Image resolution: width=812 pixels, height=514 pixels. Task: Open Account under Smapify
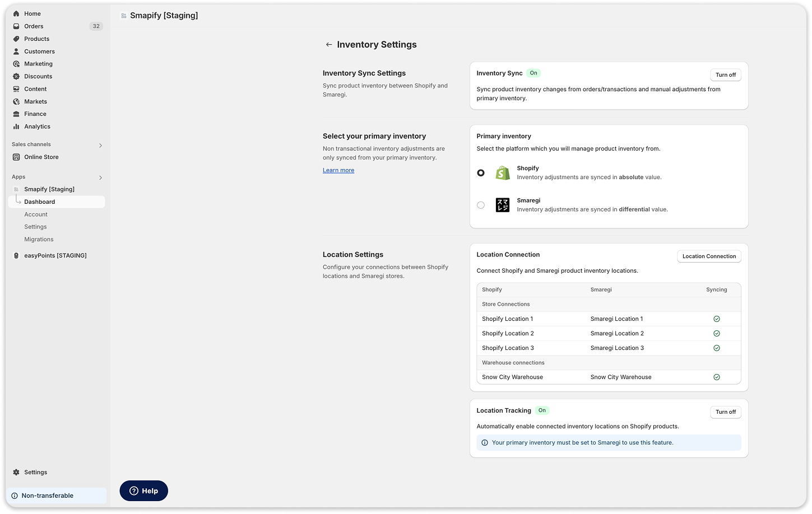[36, 214]
